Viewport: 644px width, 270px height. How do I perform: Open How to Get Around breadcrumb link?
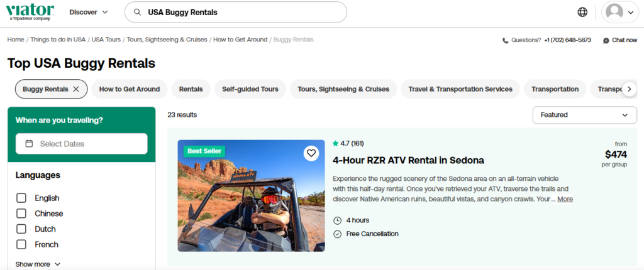click(240, 40)
